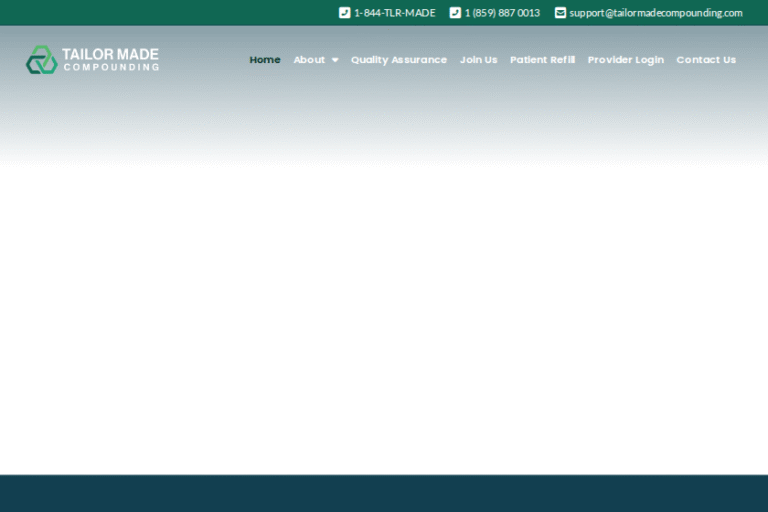
Task: Click the green hexagon logo icon
Action: (41, 60)
